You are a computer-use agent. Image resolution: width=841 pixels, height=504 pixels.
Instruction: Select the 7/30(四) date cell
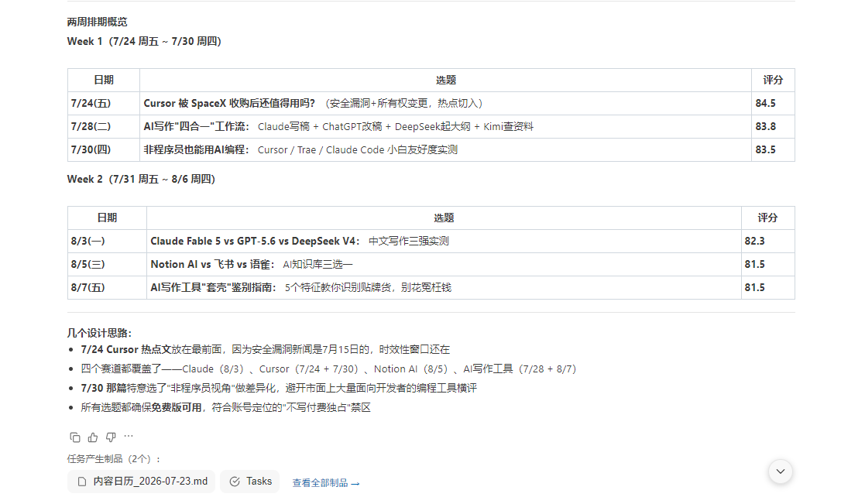click(x=104, y=149)
